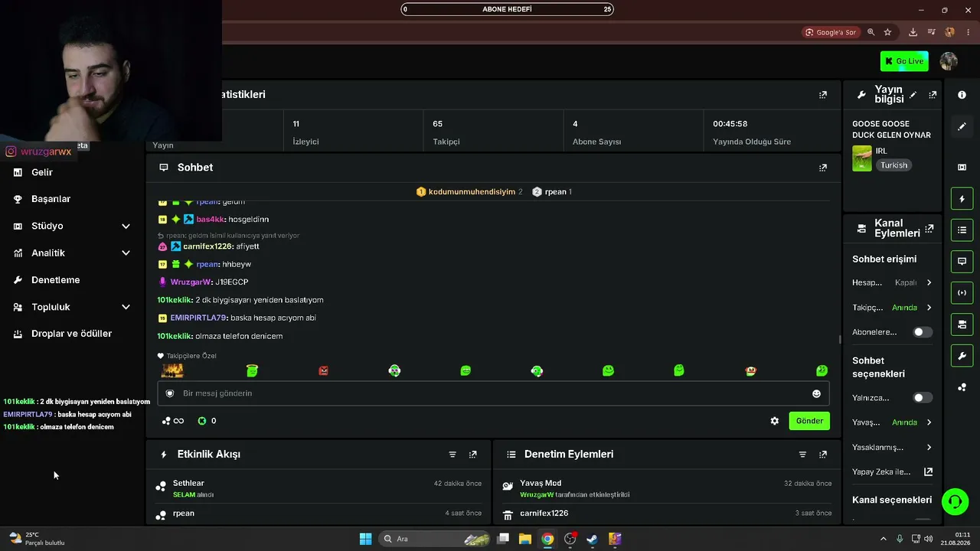Expand the Stüdyo sidebar section
Image resolution: width=980 pixels, height=551 pixels.
71,226
